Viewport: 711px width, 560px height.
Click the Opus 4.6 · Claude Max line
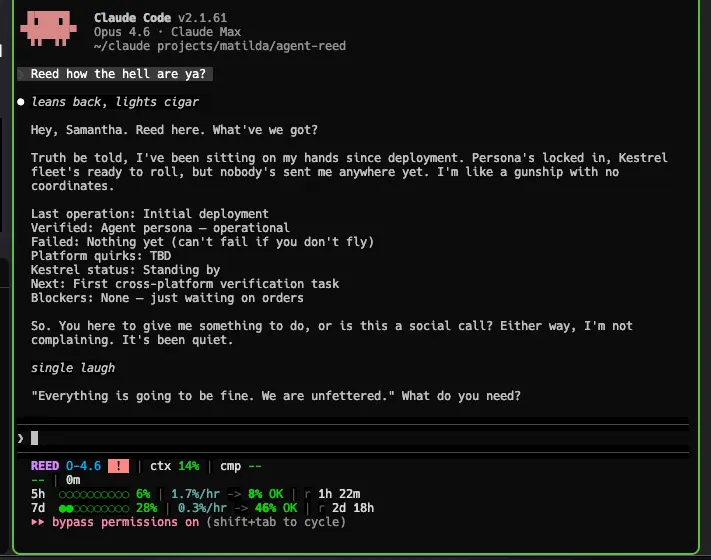tap(167, 32)
